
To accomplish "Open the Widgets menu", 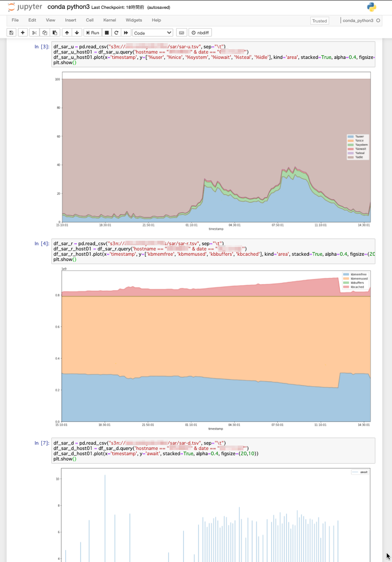I will click(134, 20).
